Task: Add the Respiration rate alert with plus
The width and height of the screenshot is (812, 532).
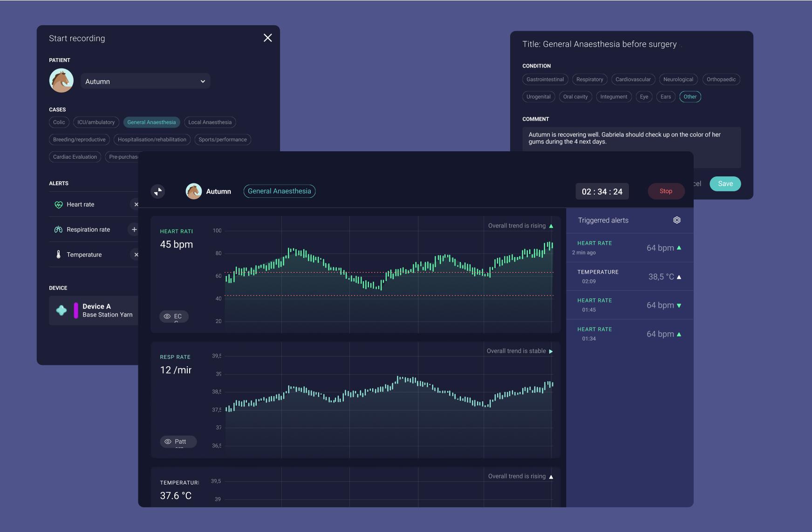Action: pyautogui.click(x=134, y=229)
